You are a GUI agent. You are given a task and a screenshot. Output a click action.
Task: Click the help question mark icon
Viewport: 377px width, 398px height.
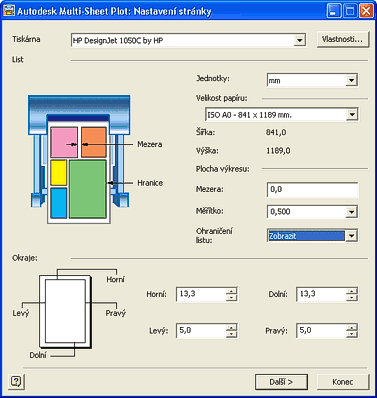(16, 381)
